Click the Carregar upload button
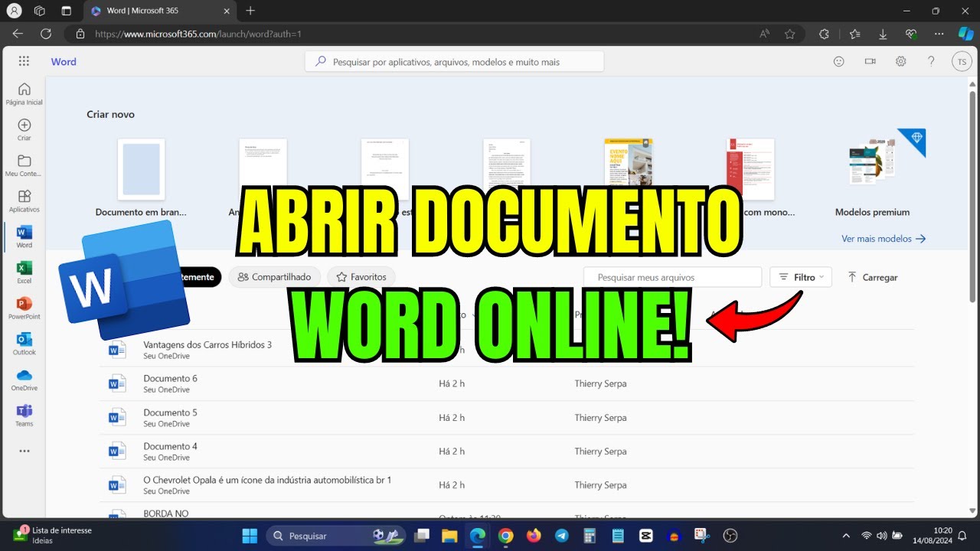Image resolution: width=980 pixels, height=551 pixels. [872, 277]
